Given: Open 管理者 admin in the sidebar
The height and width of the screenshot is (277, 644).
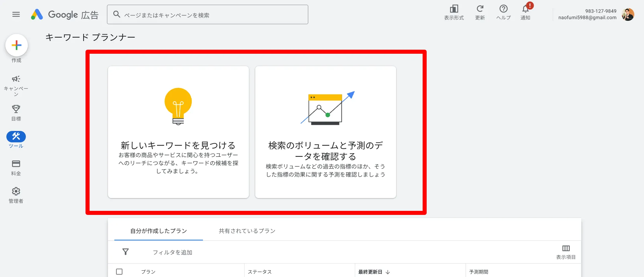Looking at the screenshot, I should point(16,195).
